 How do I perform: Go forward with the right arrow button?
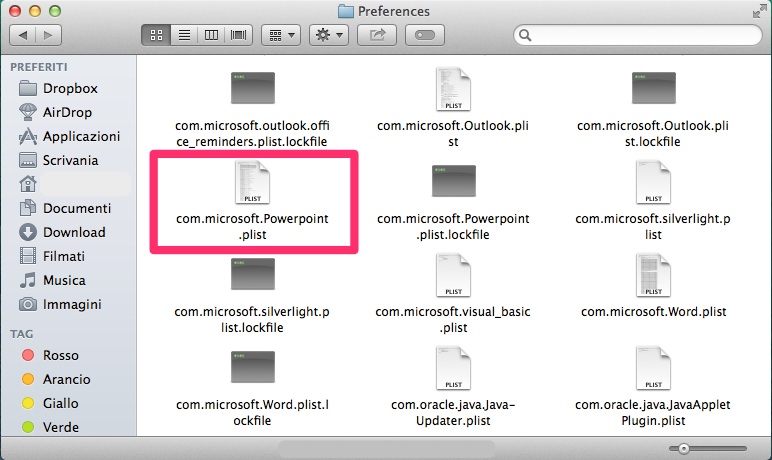click(48, 35)
